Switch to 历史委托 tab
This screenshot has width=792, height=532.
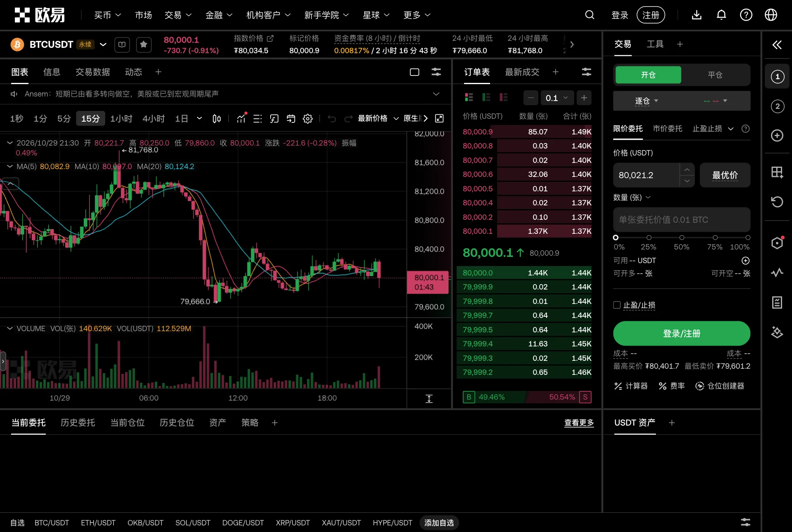coord(78,423)
